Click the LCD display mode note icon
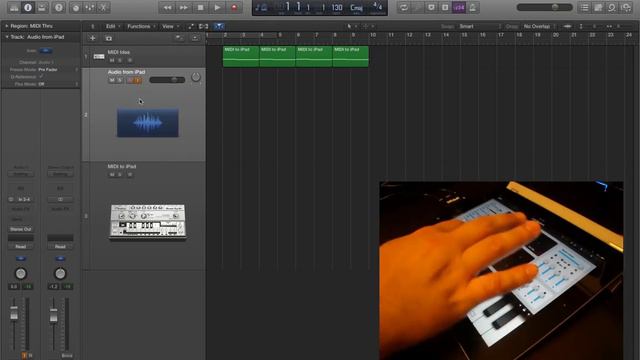The image size is (640, 360). (x=261, y=7)
